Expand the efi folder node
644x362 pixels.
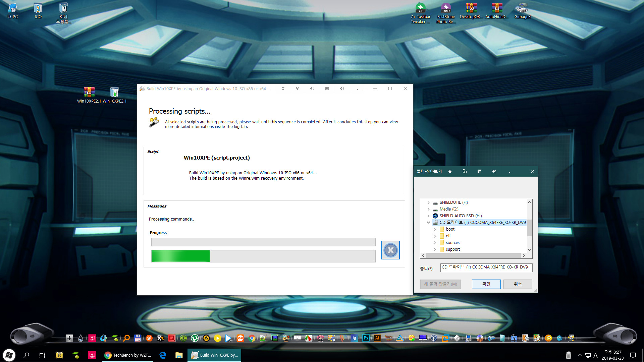pyautogui.click(x=435, y=236)
